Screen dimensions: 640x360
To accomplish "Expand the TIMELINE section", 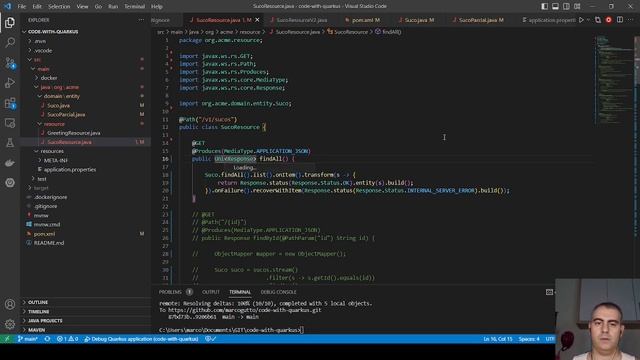I will coord(86,311).
